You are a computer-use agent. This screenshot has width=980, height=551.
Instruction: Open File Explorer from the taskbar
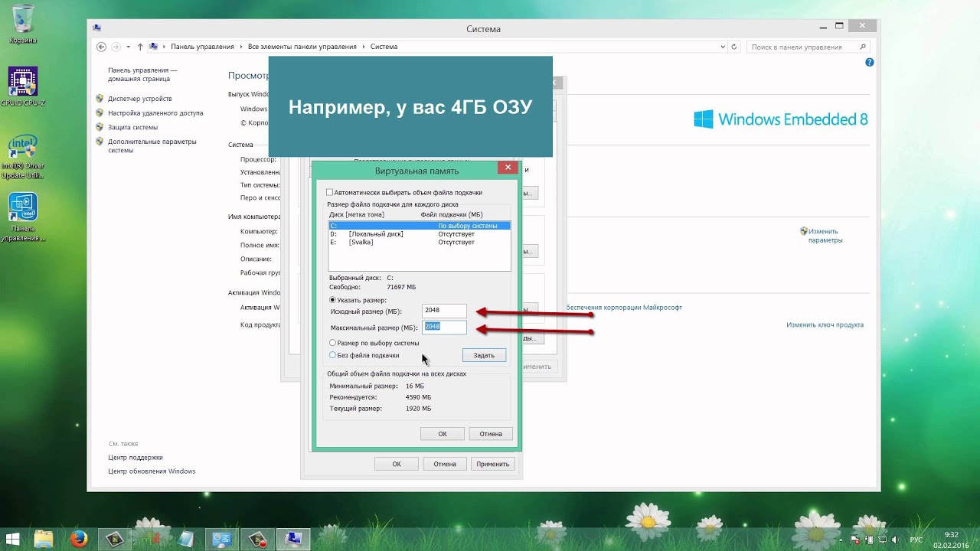pyautogui.click(x=44, y=538)
